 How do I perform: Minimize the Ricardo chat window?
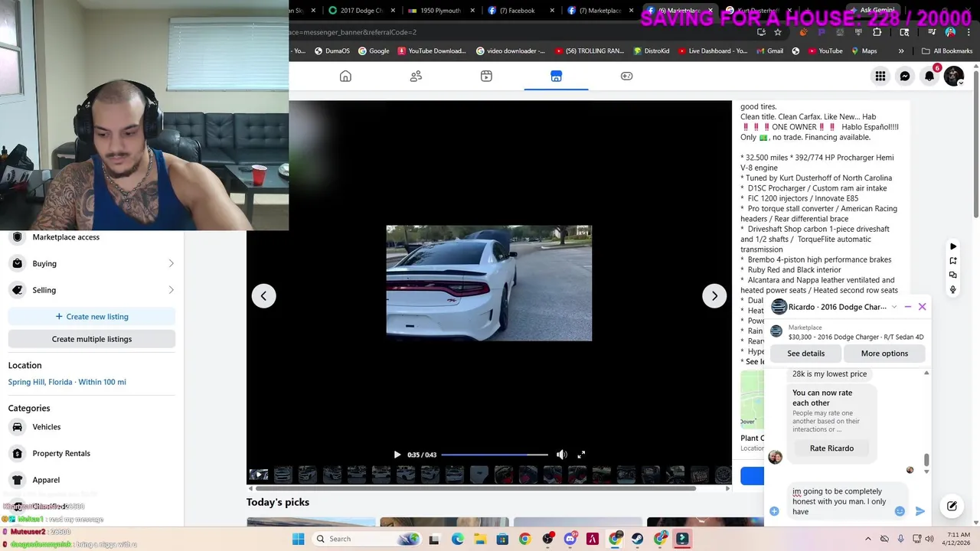[908, 307]
